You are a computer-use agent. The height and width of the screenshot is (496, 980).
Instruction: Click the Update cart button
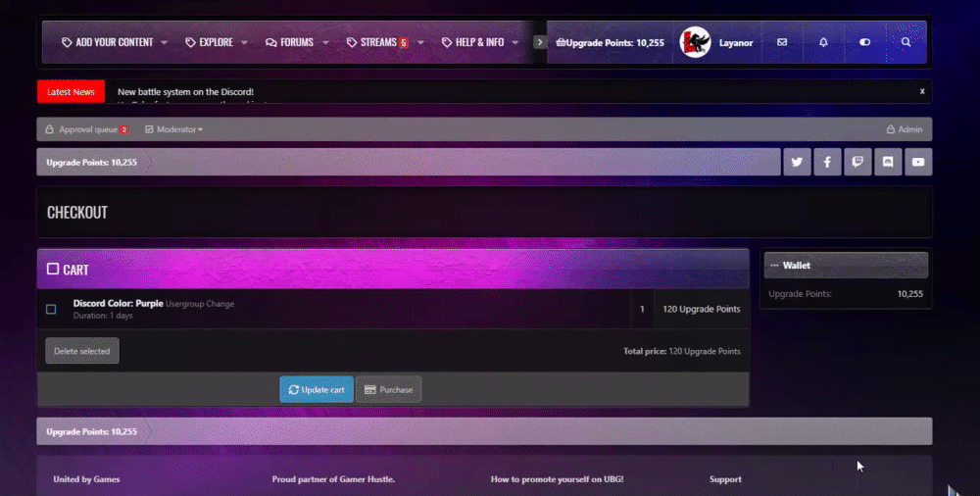click(x=317, y=390)
